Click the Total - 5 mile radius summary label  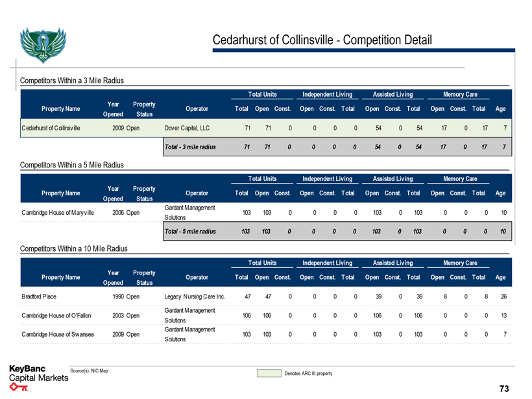[191, 231]
